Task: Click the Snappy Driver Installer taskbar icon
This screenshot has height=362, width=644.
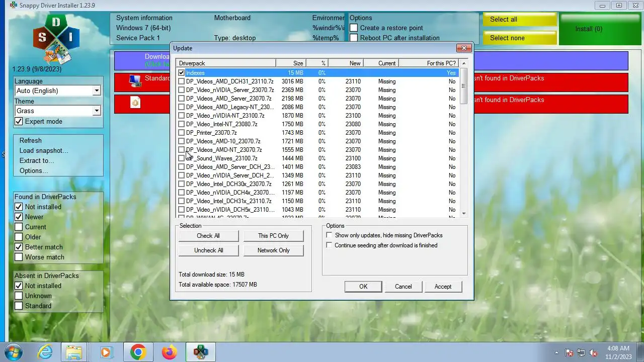Action: pos(200,352)
